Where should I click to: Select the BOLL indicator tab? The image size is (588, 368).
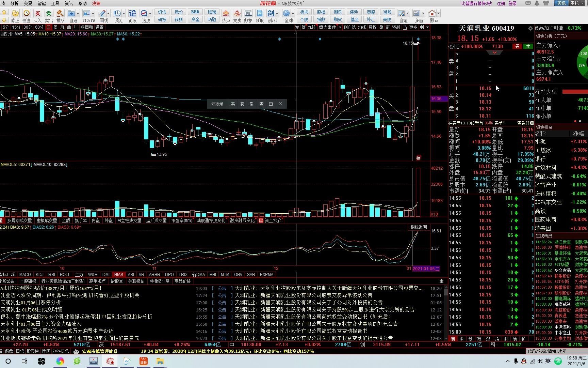65,275
